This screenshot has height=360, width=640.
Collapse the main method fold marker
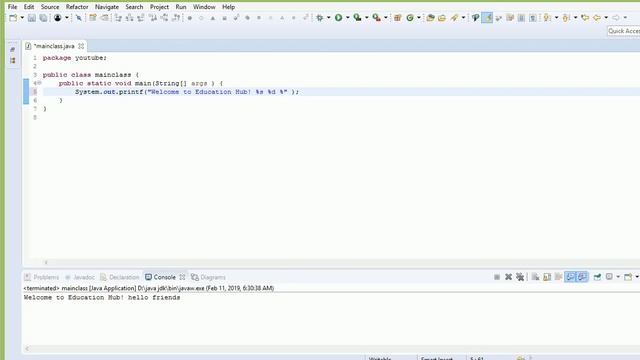(40, 83)
